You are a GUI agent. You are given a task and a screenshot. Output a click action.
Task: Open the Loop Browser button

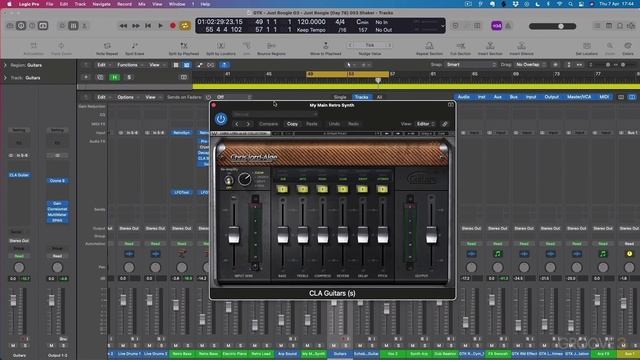coord(620,26)
